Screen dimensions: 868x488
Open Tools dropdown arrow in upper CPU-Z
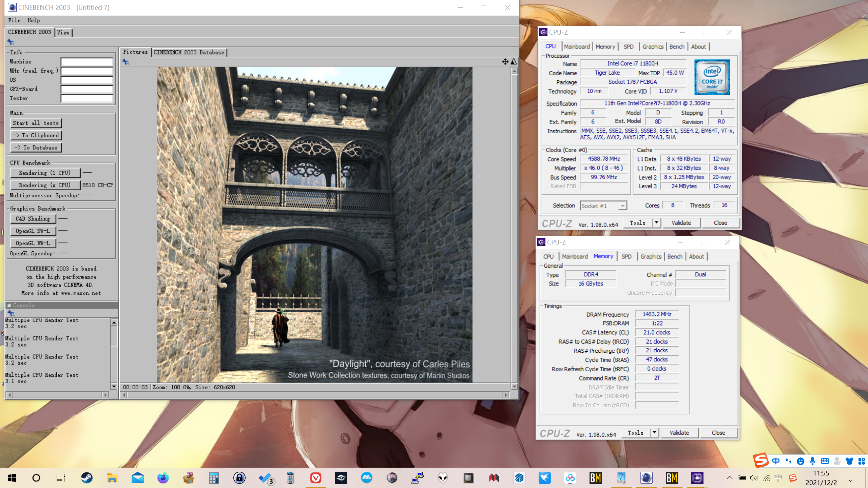656,223
